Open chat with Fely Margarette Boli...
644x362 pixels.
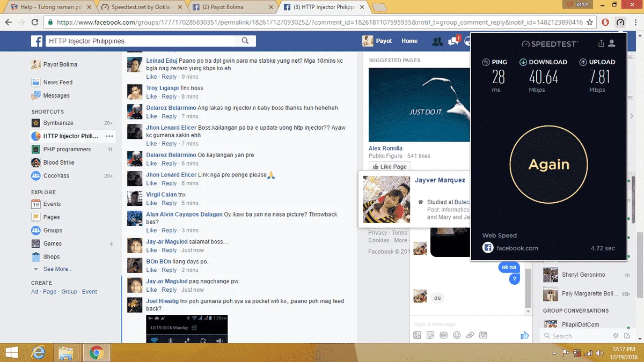coord(586,294)
